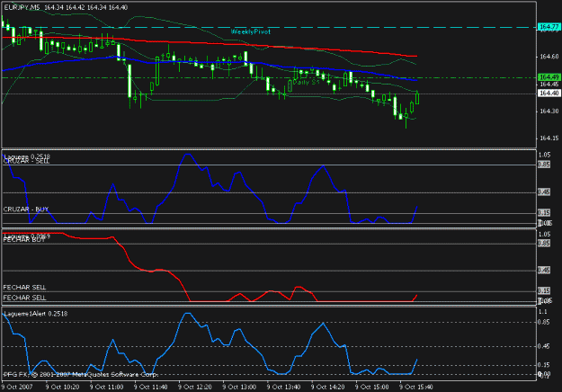Select the cyan dashed weekly pivot line
The image size is (562, 392).
pyautogui.click(x=269, y=27)
